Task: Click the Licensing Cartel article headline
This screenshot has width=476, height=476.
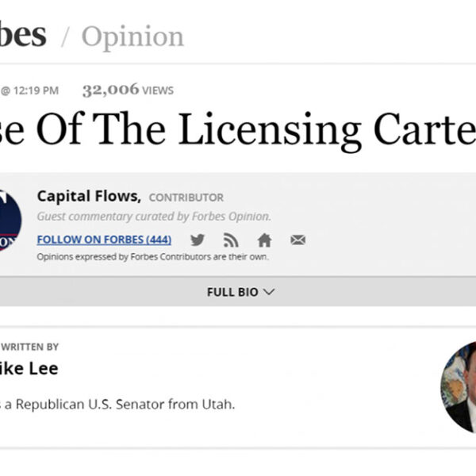Action: tap(238, 132)
